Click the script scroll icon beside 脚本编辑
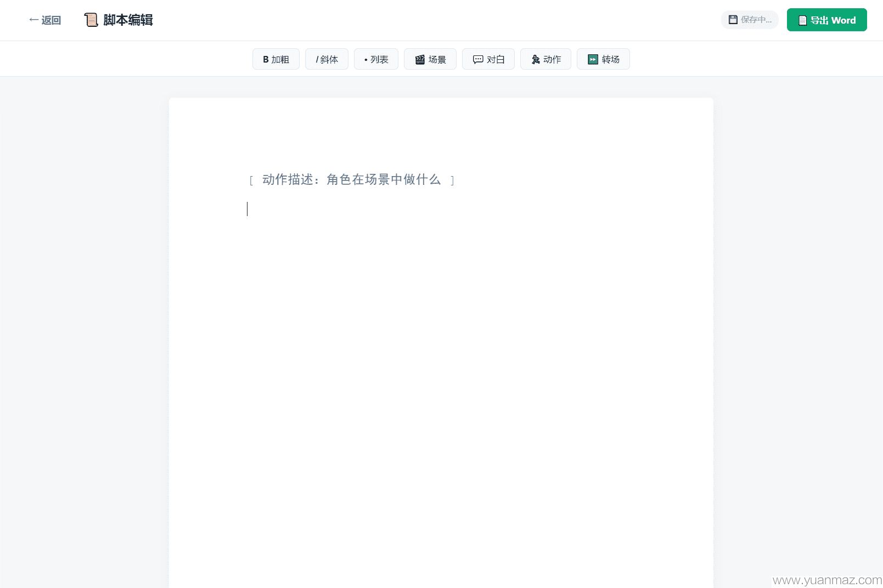 point(91,20)
